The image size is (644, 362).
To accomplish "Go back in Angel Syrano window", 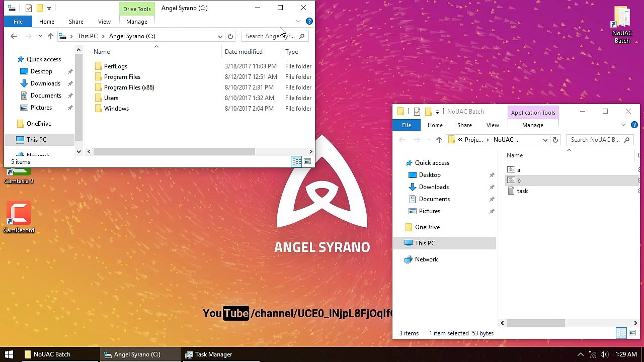I will (14, 36).
